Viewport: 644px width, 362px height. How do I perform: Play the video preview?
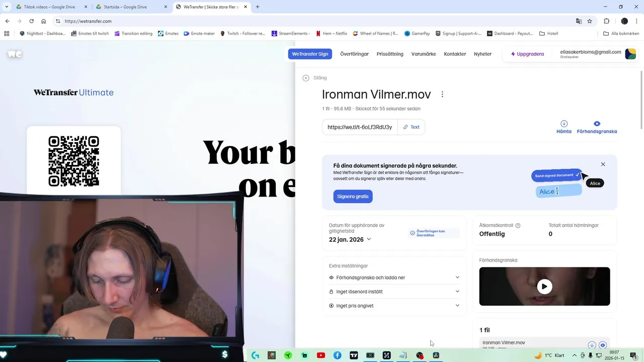544,287
